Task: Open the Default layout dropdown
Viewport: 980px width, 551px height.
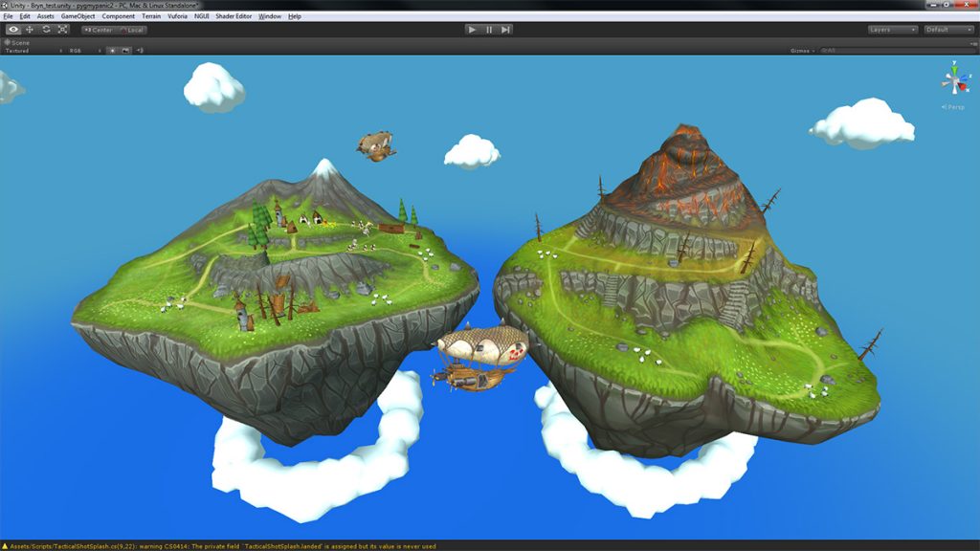Action: click(x=948, y=30)
